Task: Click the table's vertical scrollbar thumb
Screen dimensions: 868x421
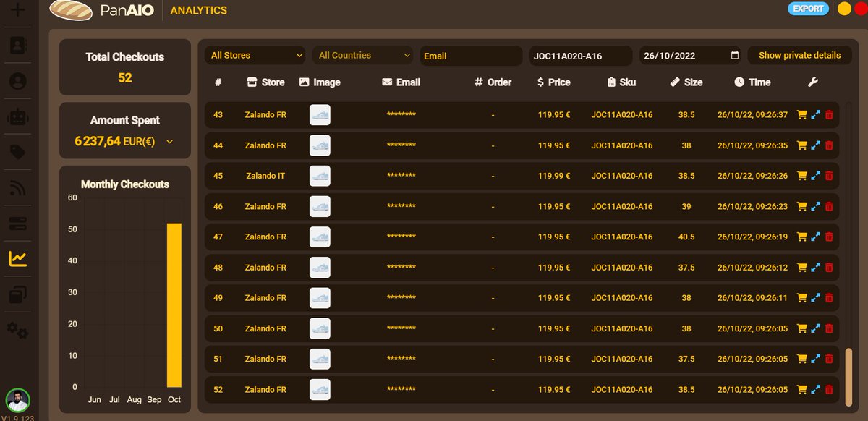Action: tap(848, 377)
